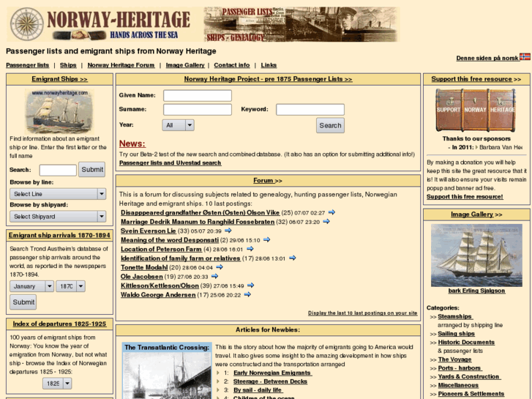Image resolution: width=532 pixels, height=399 pixels.
Task: Click the emigrant ship Search text field
Action: (x=58, y=170)
